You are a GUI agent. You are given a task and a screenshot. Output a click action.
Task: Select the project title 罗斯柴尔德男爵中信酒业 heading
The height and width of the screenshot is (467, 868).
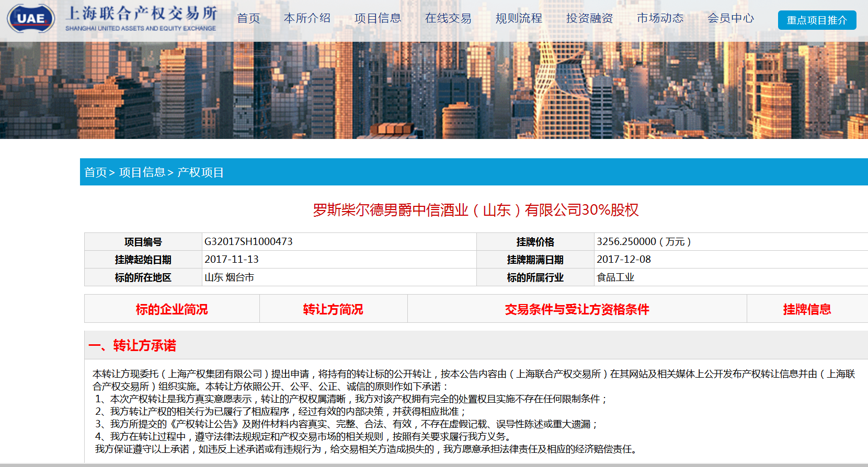476,210
